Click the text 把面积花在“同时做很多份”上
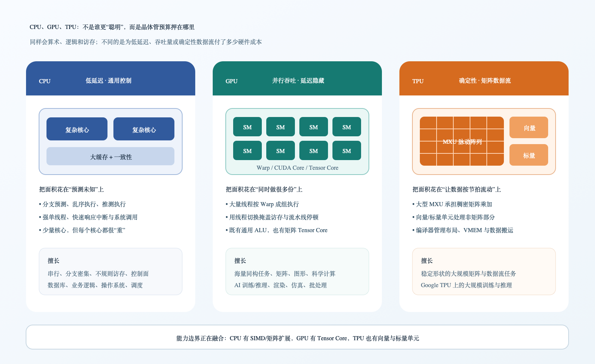The image size is (595, 364). click(264, 189)
